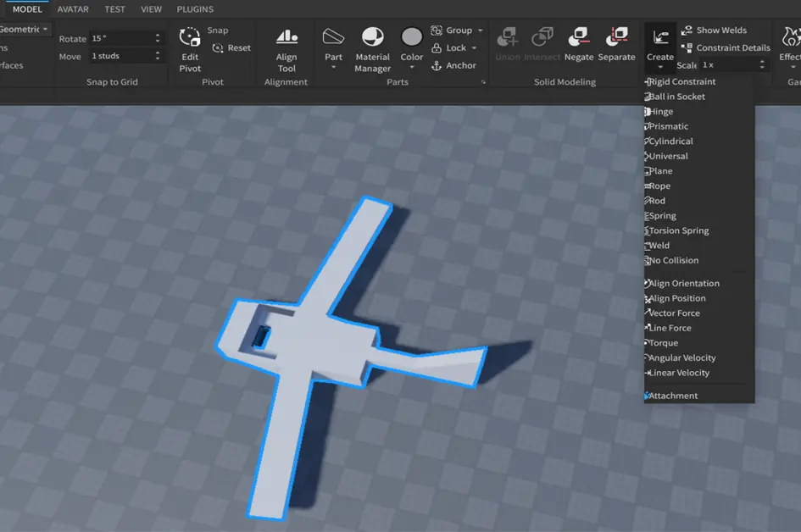The height and width of the screenshot is (532, 801).
Task: Toggle pivot Snap option
Action: pyautogui.click(x=218, y=30)
